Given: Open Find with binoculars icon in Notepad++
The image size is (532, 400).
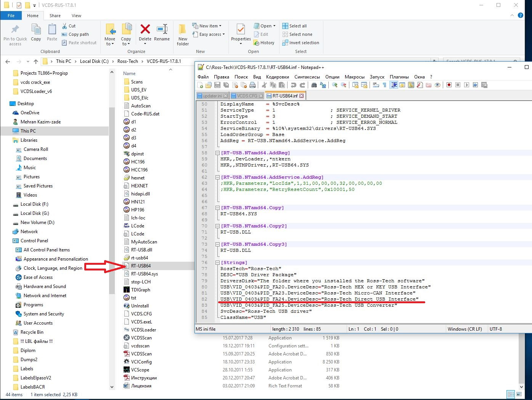Looking at the screenshot, I should (x=314, y=85).
